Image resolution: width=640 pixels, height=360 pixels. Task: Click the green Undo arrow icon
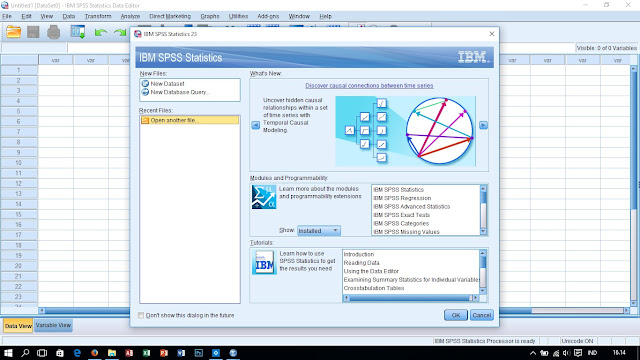(x=100, y=33)
